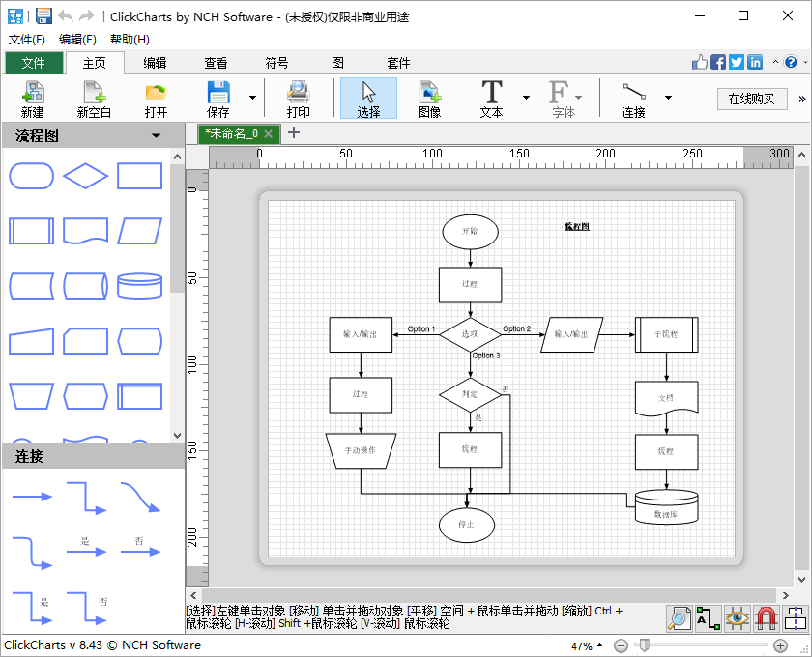Pick the curved arrow connector
Viewport: 812px width, 657px height.
coord(140,497)
